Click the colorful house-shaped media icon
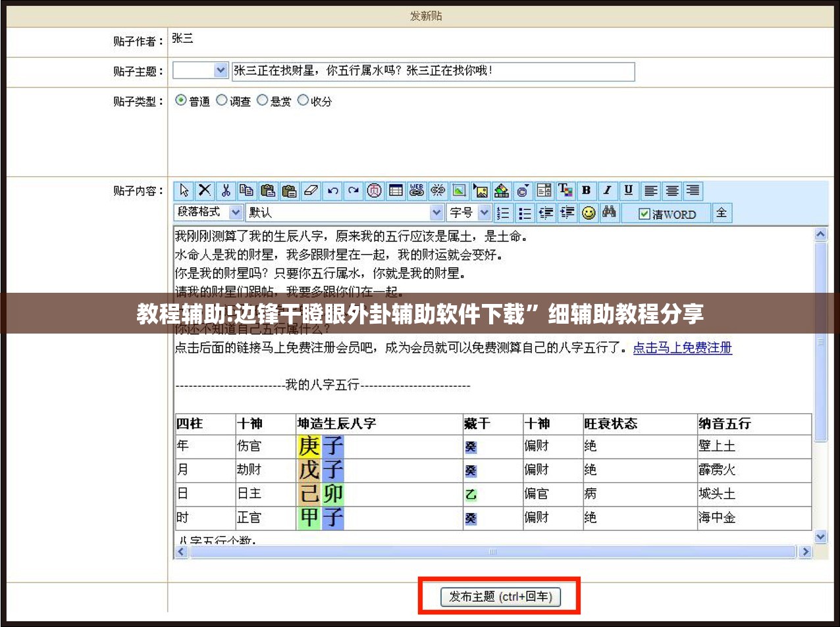 pyautogui.click(x=502, y=191)
